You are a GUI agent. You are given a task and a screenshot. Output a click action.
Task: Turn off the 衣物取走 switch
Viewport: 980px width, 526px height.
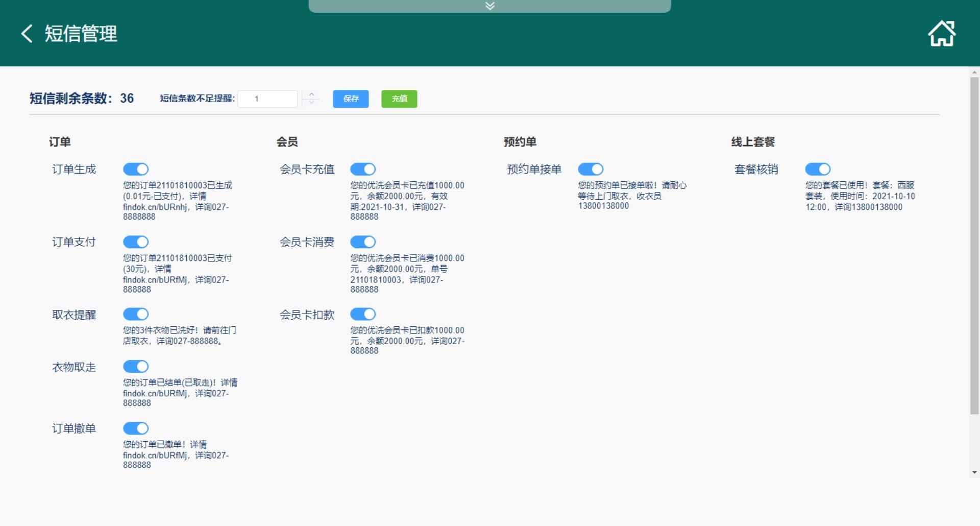(136, 366)
